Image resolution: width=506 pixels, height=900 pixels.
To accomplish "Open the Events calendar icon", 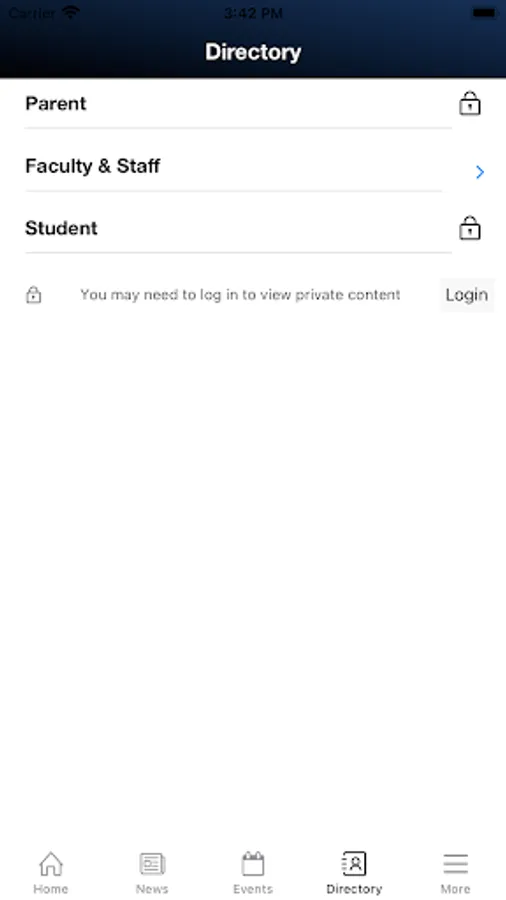I will point(253,863).
